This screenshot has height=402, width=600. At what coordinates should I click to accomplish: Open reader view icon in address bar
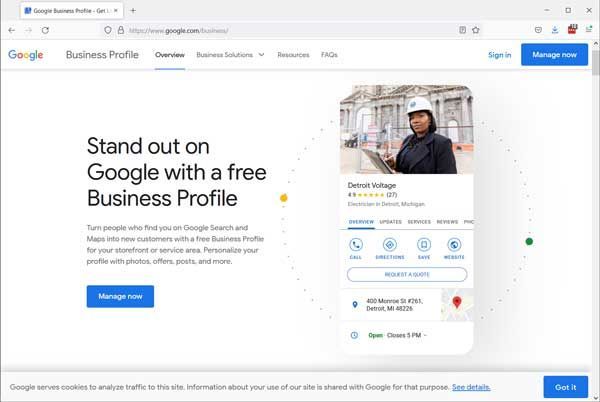462,30
